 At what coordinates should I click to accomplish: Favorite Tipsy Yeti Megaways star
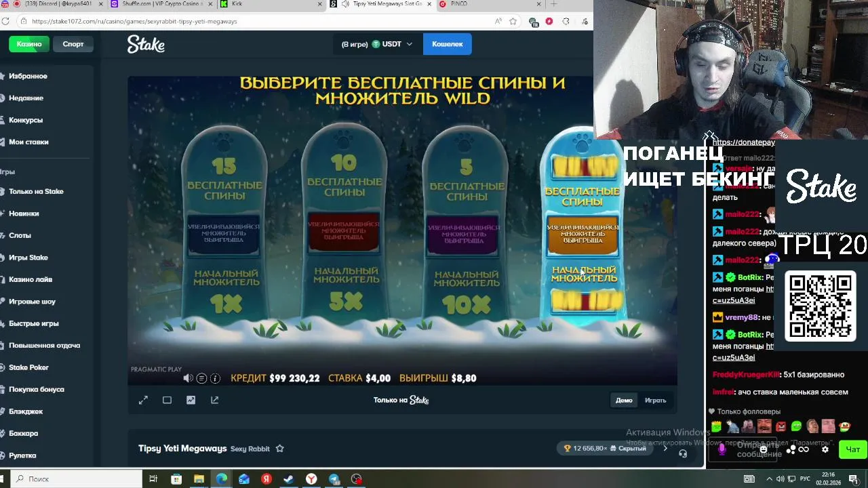279,449
